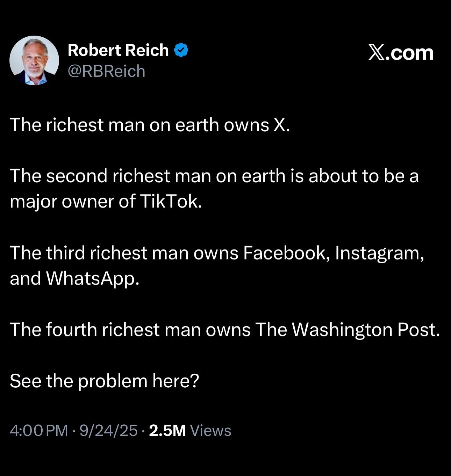The height and width of the screenshot is (476, 451).
Task: Click the blue verified checkmark badge
Action: pyautogui.click(x=181, y=50)
